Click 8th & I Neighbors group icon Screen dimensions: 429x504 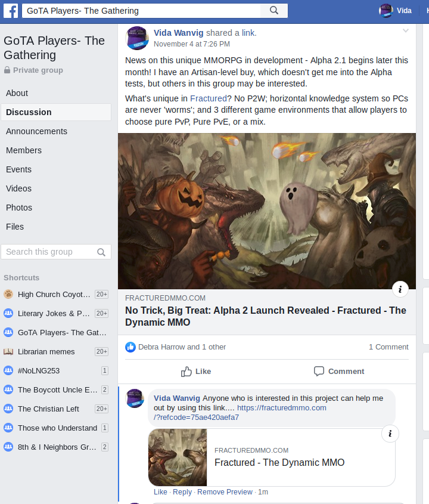8,447
